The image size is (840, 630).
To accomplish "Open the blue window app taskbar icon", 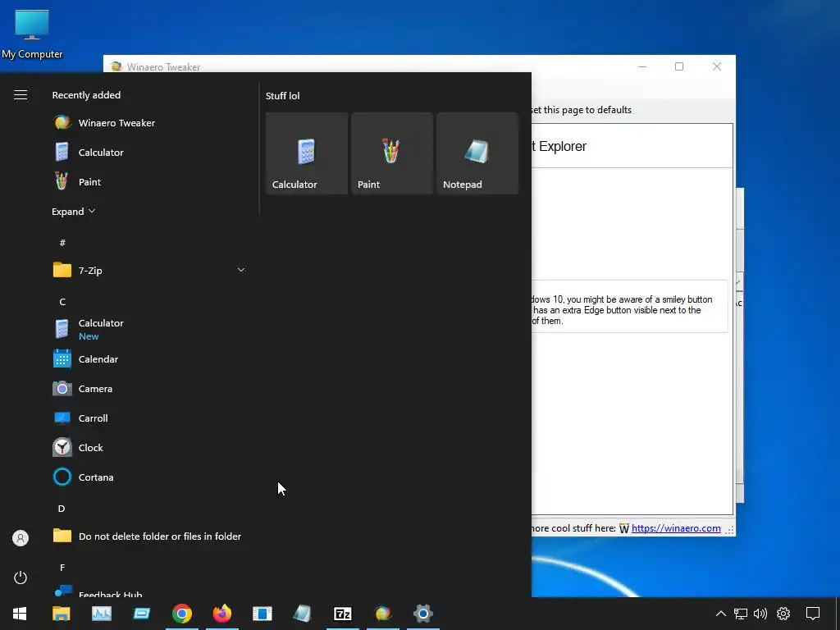I will 141,614.
